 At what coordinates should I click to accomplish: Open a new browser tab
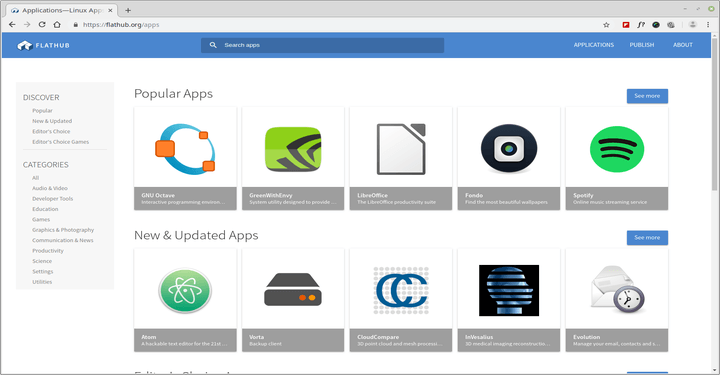coord(128,10)
